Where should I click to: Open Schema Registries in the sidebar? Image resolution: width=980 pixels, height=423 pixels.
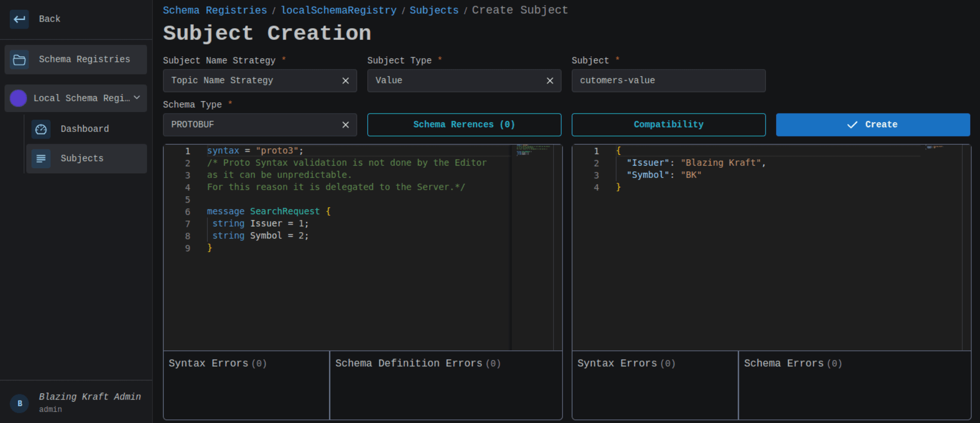76,60
